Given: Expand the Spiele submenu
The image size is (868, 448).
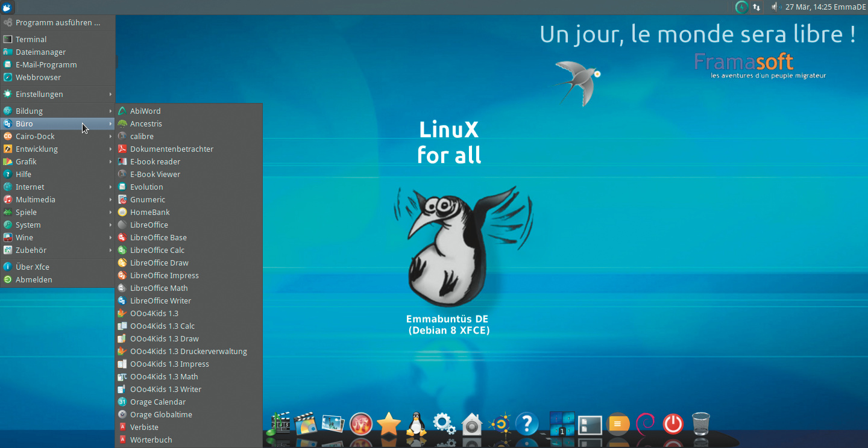Looking at the screenshot, I should (58, 212).
